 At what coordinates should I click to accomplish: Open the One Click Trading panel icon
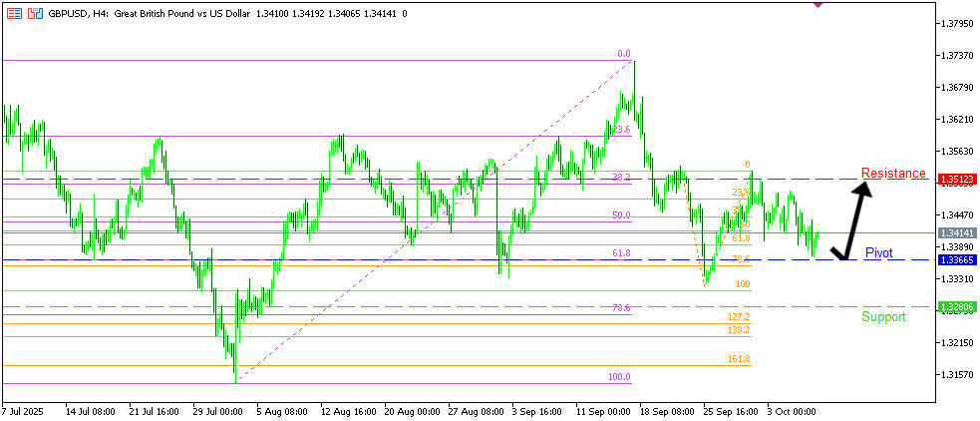point(13,14)
